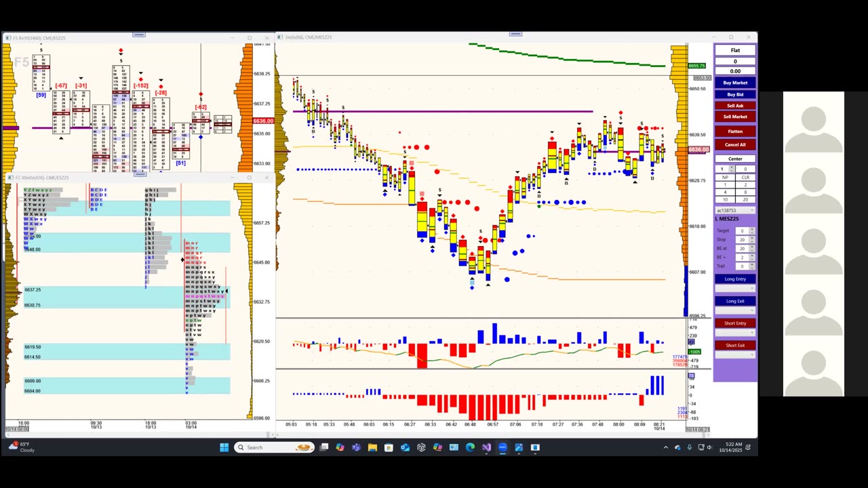The width and height of the screenshot is (868, 488).
Task: Open the dropdown under Short Entry
Action: pos(735,333)
